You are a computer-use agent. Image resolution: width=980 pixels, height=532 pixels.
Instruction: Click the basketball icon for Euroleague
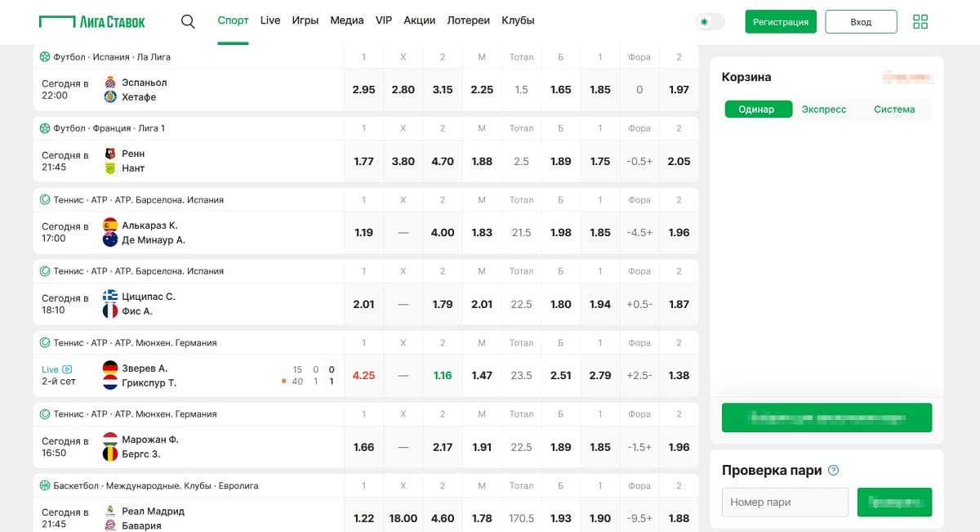(x=45, y=485)
